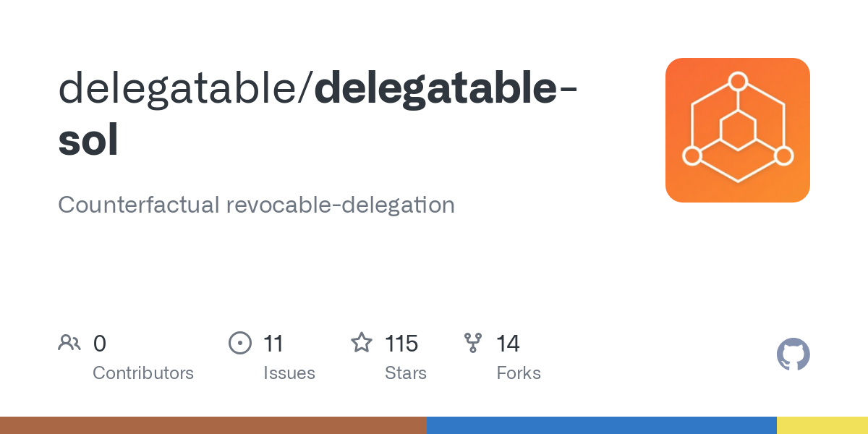
Task: Click the Issues circle-dot icon
Action: [240, 343]
